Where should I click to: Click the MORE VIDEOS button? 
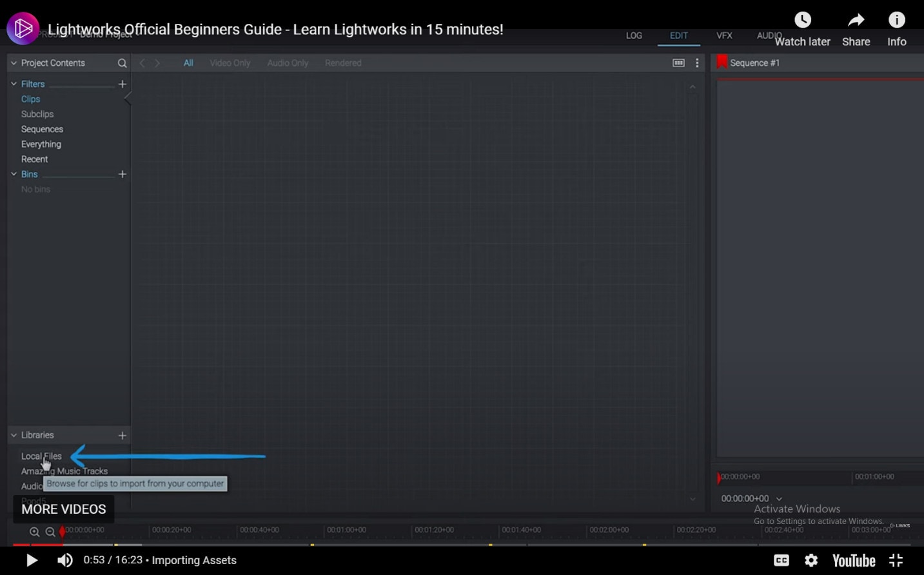64,509
